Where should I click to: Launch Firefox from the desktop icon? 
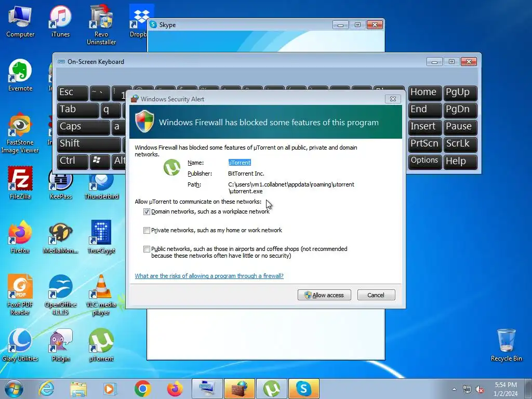click(x=20, y=237)
